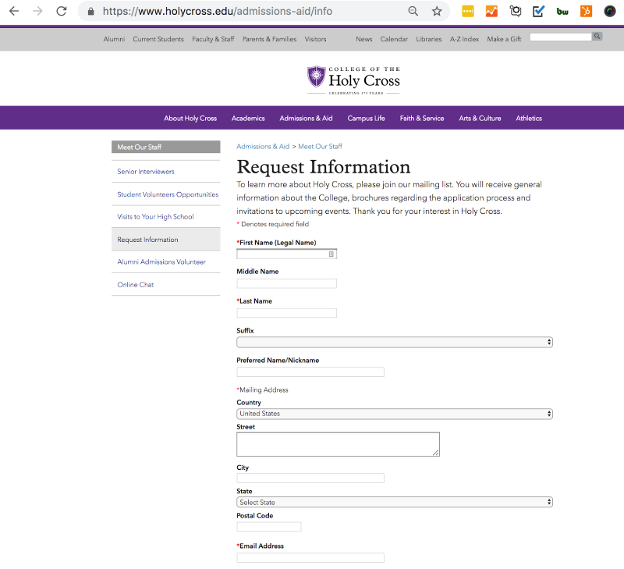Screen dimensions: 624x569
Task: Click the orange HubSpot extension icon
Action: 586,11
